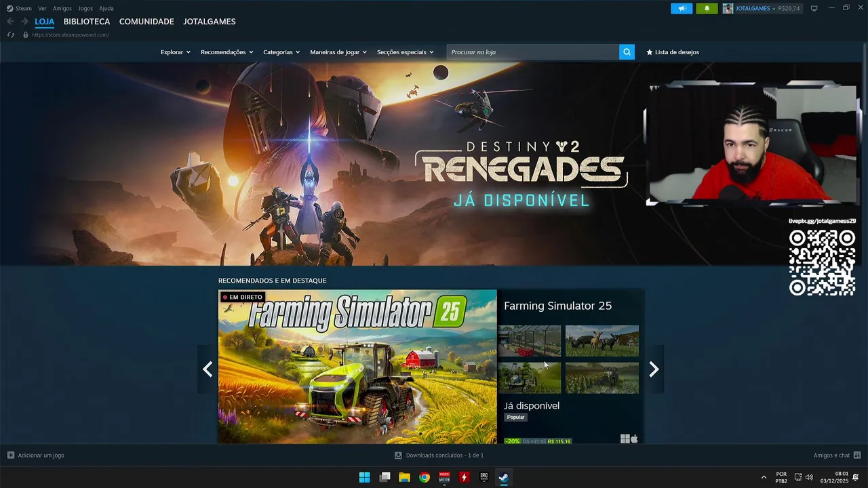Click the store URL address text
868x488 pixels.
tap(70, 35)
